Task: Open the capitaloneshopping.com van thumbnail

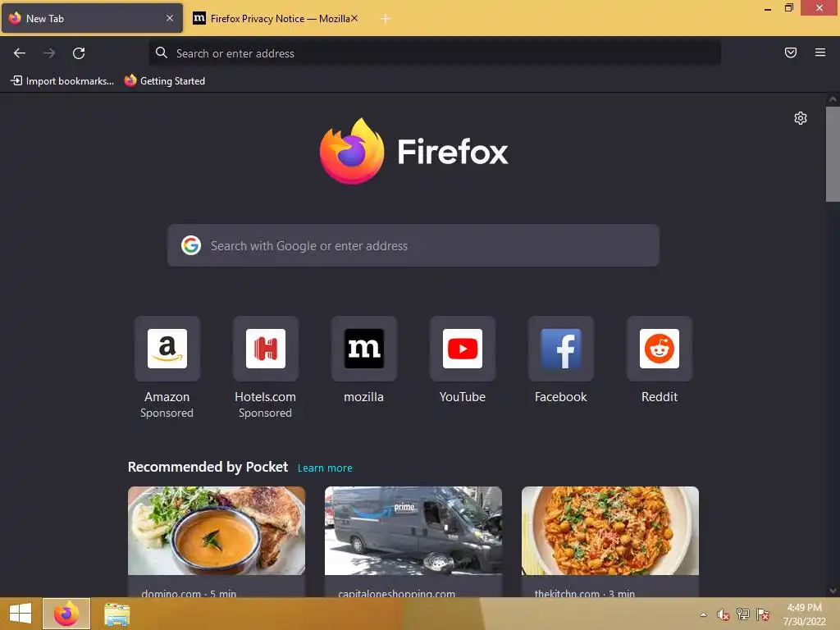Action: tap(413, 531)
